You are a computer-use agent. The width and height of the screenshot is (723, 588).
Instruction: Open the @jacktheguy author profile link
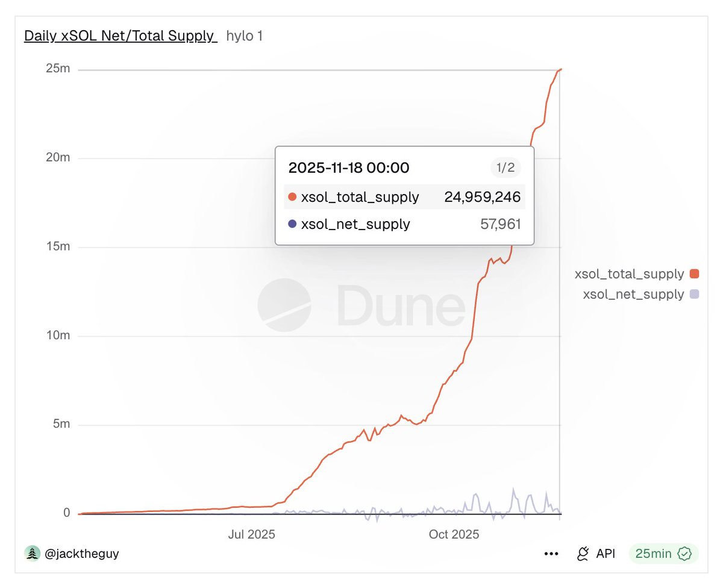(82, 553)
